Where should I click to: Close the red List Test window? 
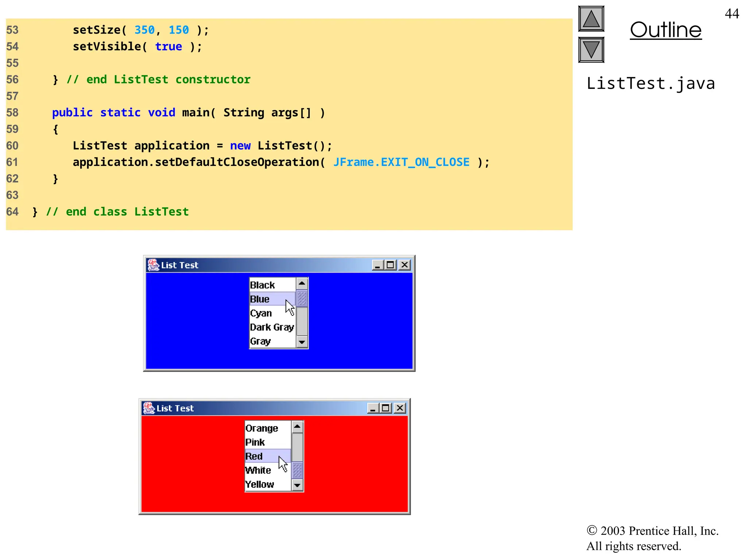[x=400, y=408]
